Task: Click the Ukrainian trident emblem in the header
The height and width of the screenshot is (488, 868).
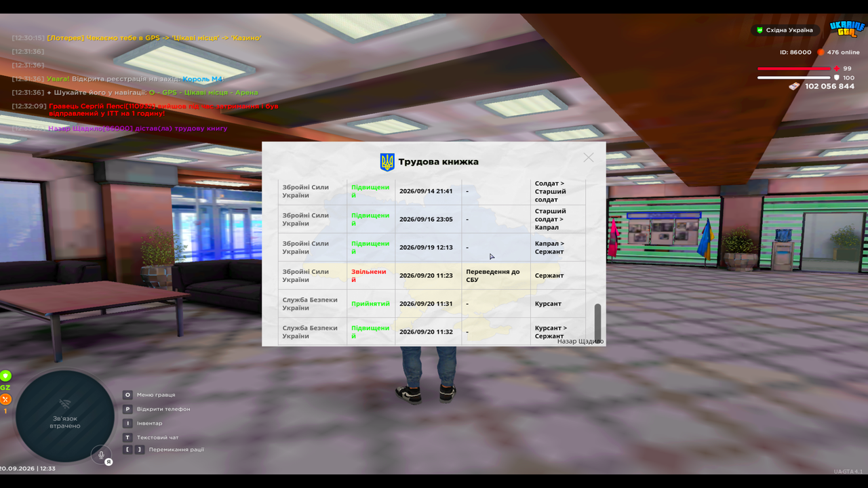Action: [x=387, y=162]
